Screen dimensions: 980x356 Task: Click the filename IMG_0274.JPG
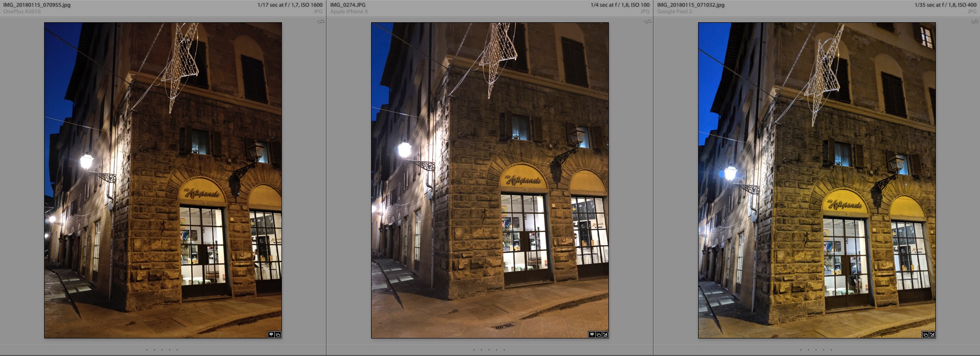348,5
